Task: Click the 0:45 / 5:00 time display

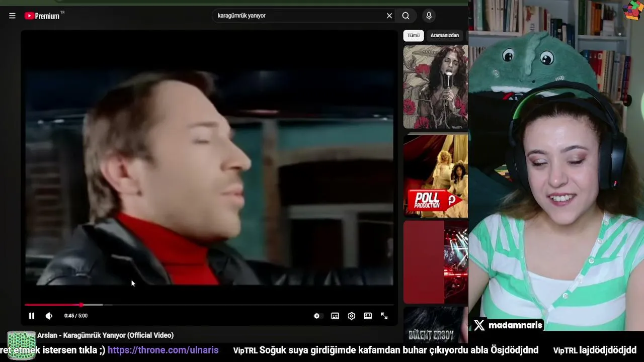Action: pos(76,316)
